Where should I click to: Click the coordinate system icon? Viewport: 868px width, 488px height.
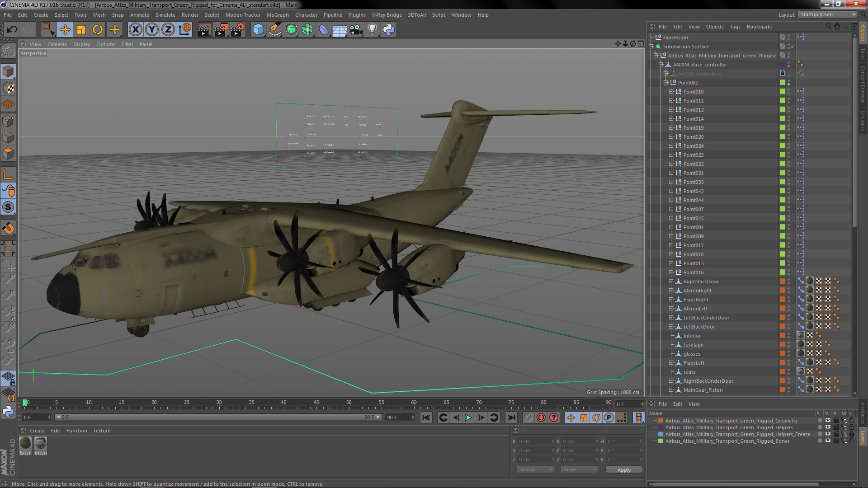(x=185, y=30)
